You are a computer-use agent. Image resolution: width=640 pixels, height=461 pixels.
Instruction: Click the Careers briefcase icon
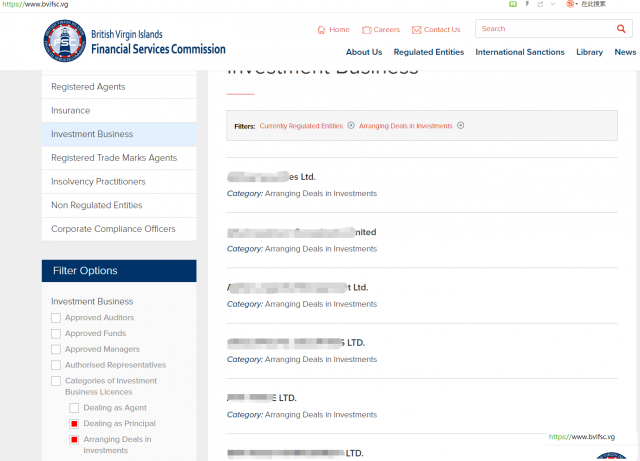click(x=366, y=30)
